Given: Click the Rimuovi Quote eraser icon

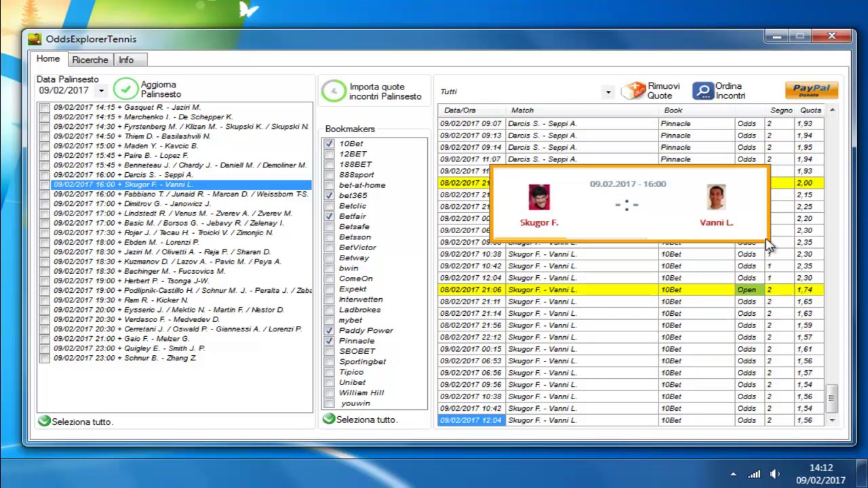Looking at the screenshot, I should point(633,90).
